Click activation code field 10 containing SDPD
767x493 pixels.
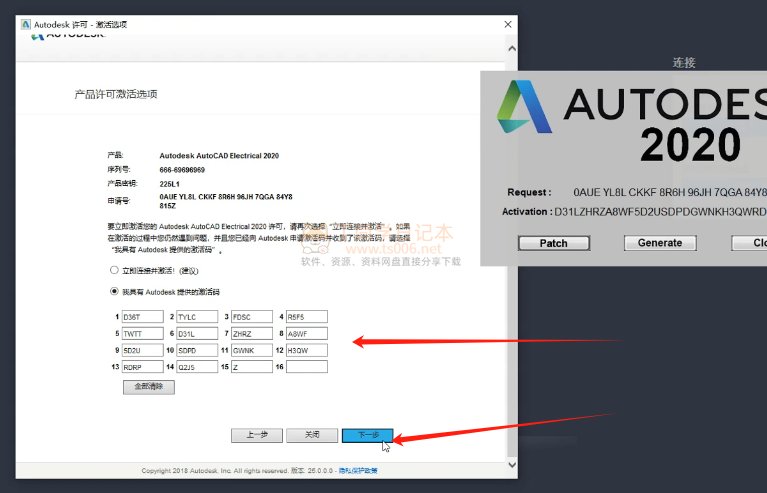click(x=197, y=350)
